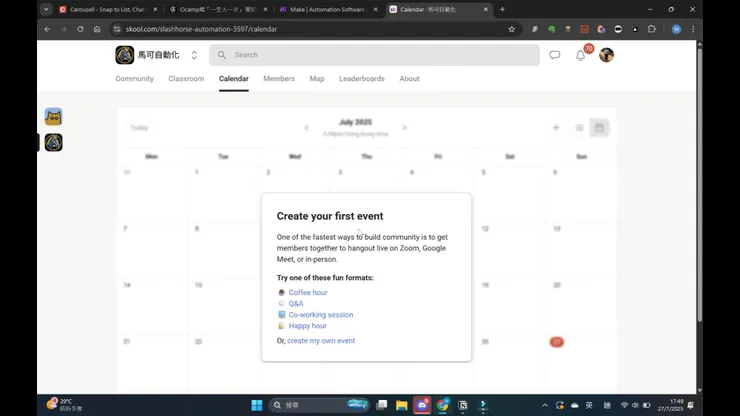Bookmark this page with star icon
740x416 pixels.
(512, 29)
